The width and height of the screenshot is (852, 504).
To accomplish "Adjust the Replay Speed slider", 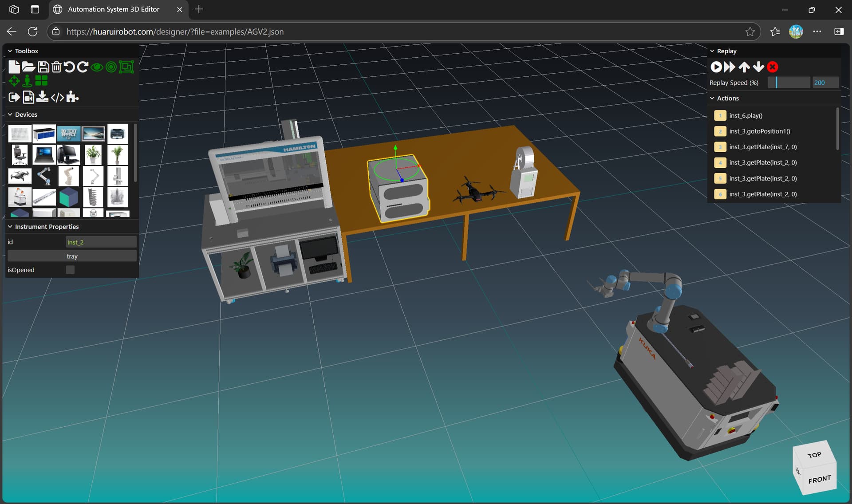I will tap(789, 83).
